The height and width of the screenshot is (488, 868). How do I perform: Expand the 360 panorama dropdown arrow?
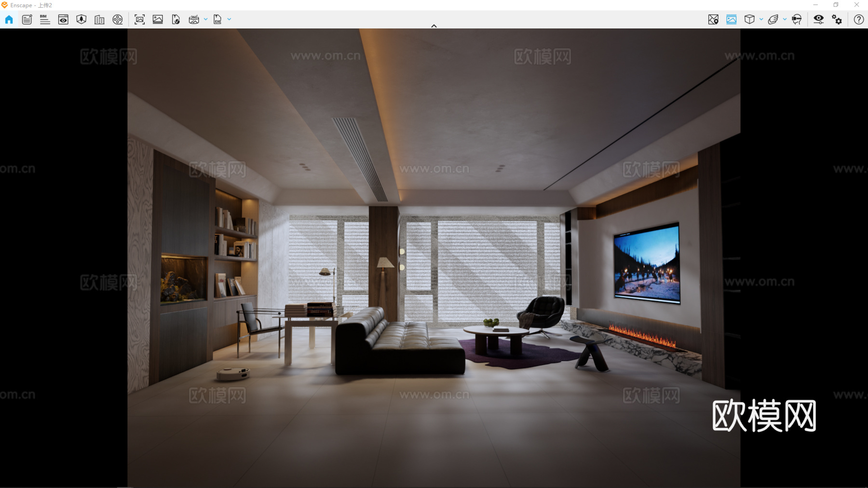[x=205, y=19]
